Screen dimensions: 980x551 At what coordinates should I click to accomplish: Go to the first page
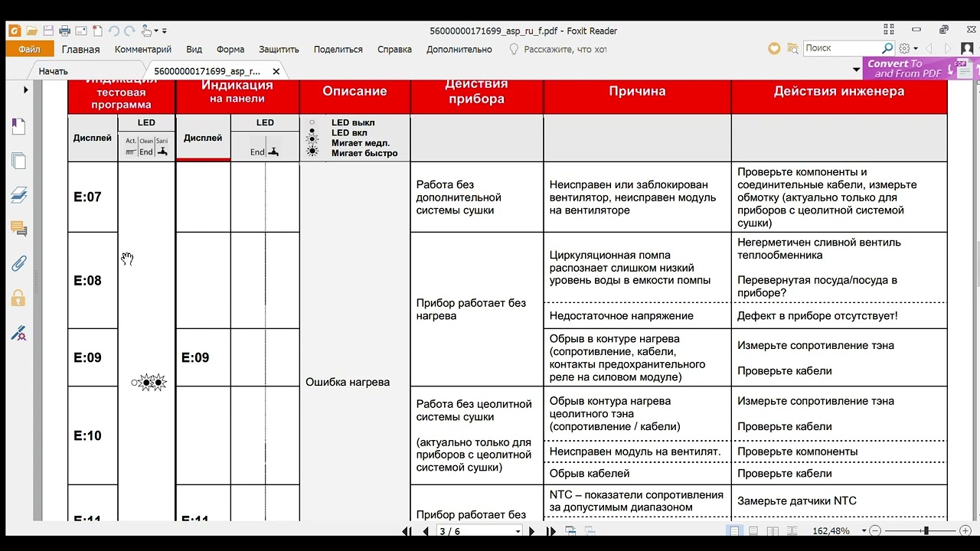click(x=407, y=531)
